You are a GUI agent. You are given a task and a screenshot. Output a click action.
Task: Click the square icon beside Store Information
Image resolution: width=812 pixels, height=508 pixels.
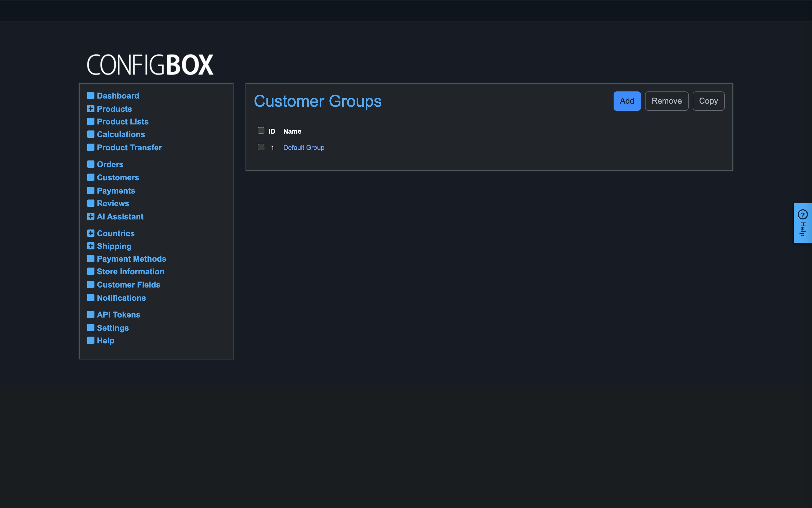click(91, 271)
